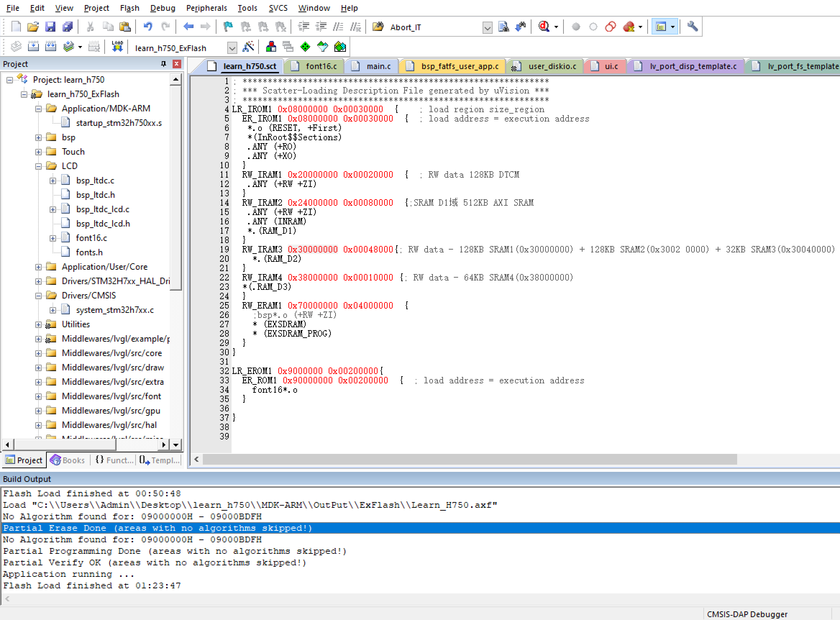
Task: Click the Copy icon
Action: pos(108,27)
